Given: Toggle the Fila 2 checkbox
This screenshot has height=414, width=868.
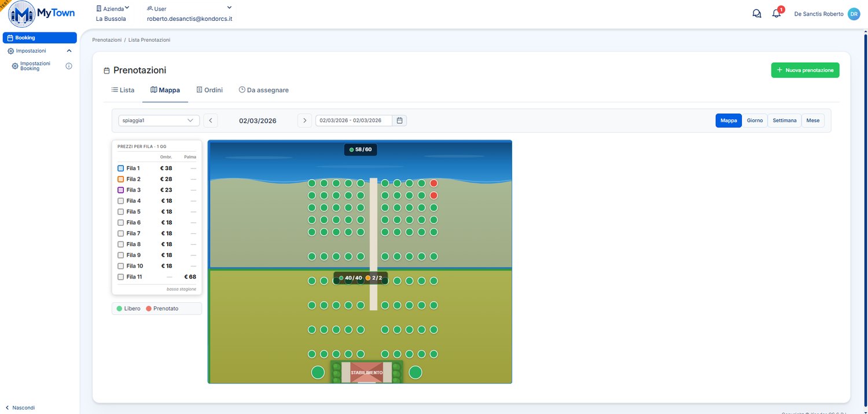Looking at the screenshot, I should click(x=120, y=179).
